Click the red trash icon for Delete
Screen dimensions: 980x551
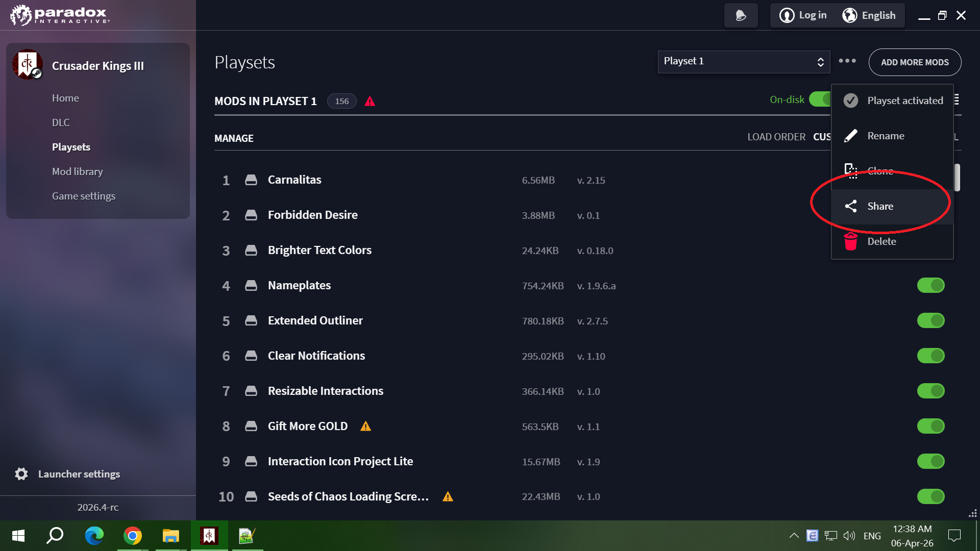pyautogui.click(x=851, y=241)
